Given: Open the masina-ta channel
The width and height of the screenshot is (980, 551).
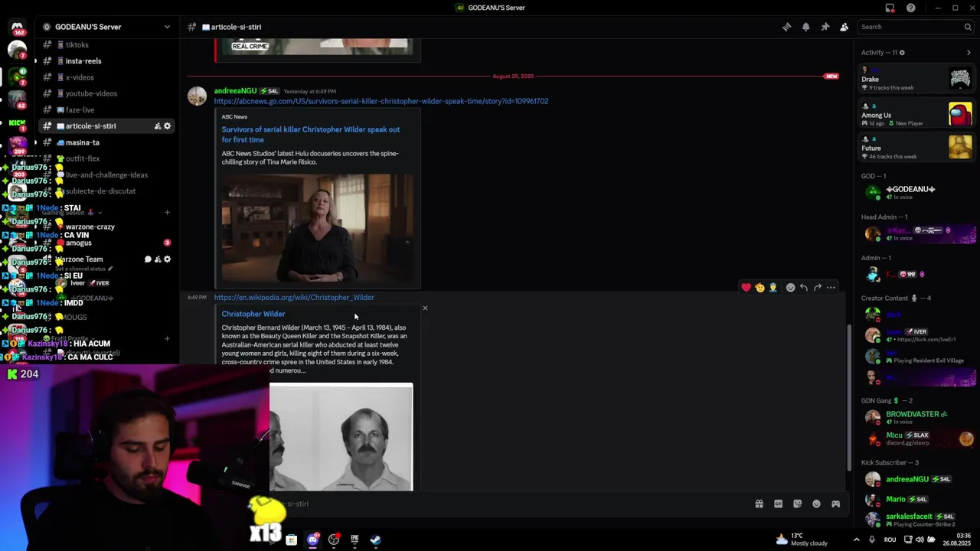Looking at the screenshot, I should 107,142.
